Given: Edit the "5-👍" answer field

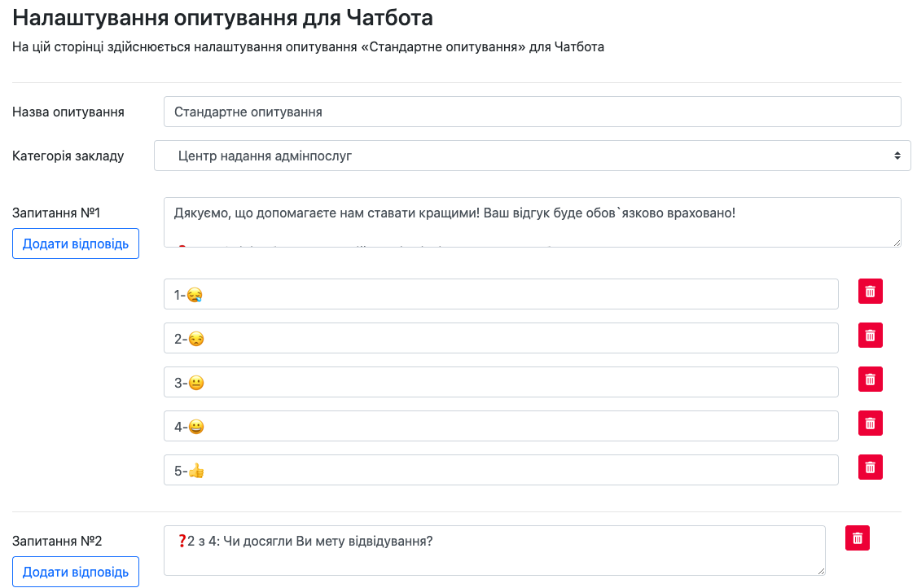Looking at the screenshot, I should point(501,470).
